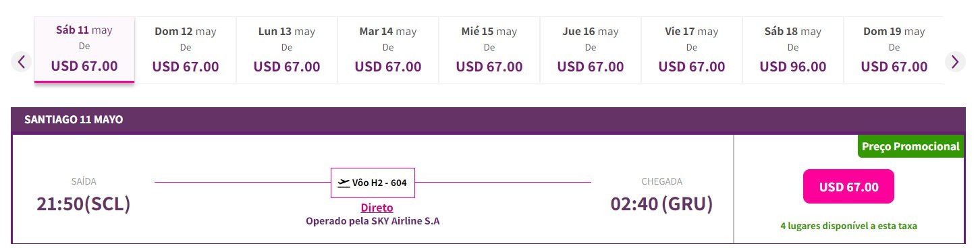Open the Jue 16 may date

pos(591,50)
